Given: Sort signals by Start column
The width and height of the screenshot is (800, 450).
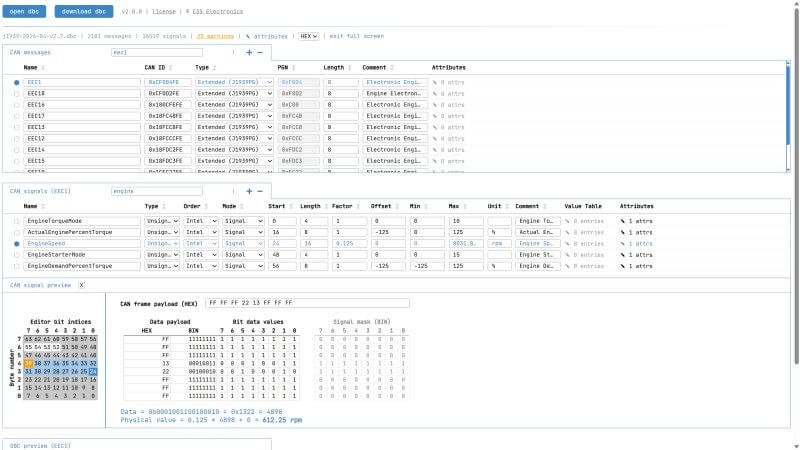Looking at the screenshot, I should tap(280, 206).
